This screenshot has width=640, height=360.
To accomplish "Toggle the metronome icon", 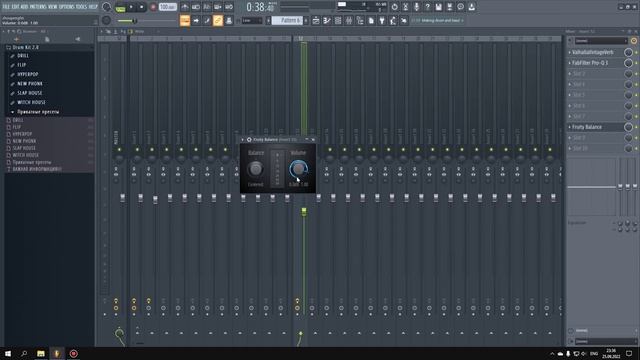I will coord(184,7).
